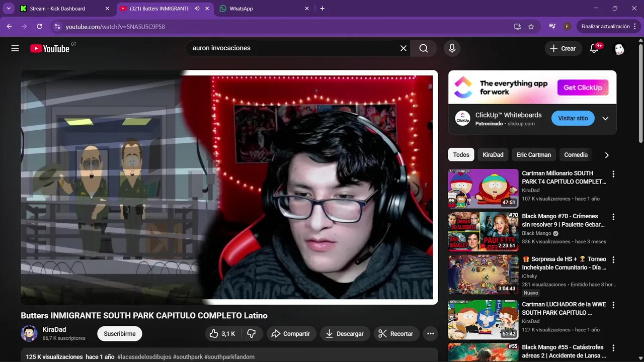The image size is (644, 362).
Task: Mute the YouTube tab audio
Action: pyautogui.click(x=197, y=9)
